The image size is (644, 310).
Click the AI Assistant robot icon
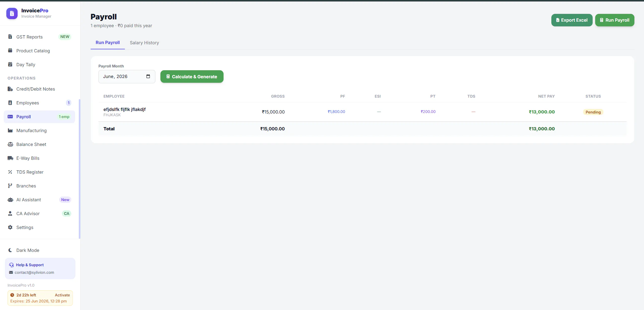(10, 200)
